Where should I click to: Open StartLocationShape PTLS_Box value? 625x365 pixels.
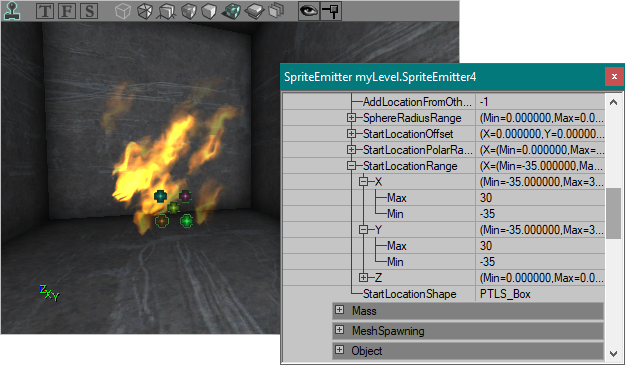click(x=540, y=294)
